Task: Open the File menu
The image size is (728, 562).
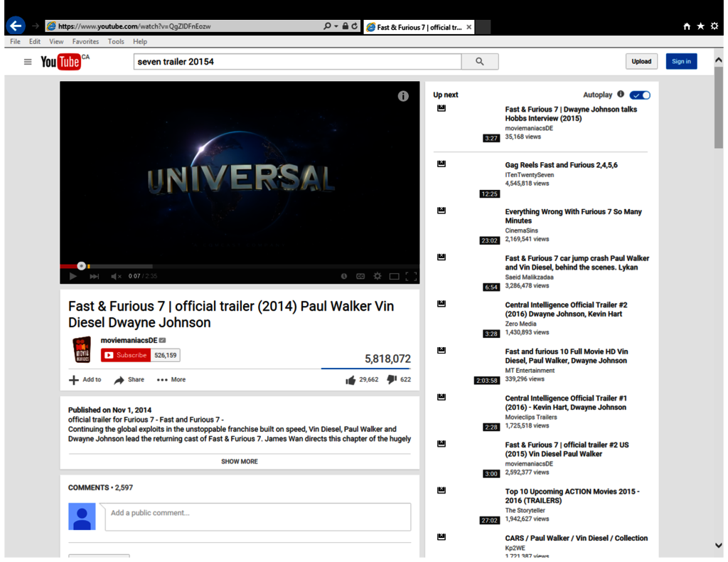Action: 16,41
